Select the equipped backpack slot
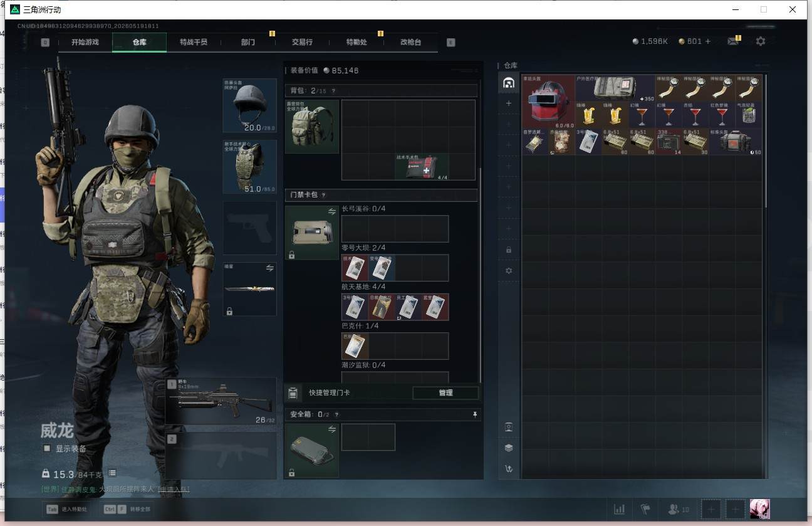This screenshot has width=812, height=526. point(312,127)
